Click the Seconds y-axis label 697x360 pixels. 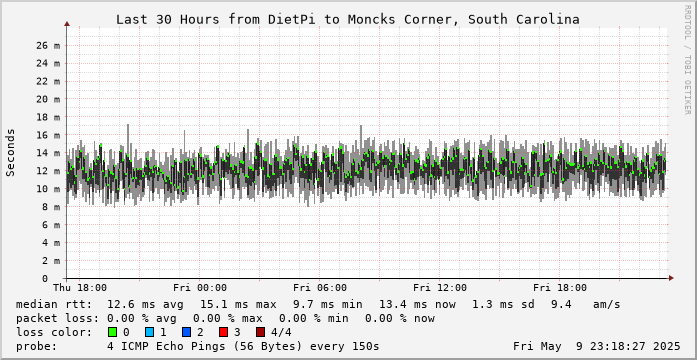coord(11,152)
